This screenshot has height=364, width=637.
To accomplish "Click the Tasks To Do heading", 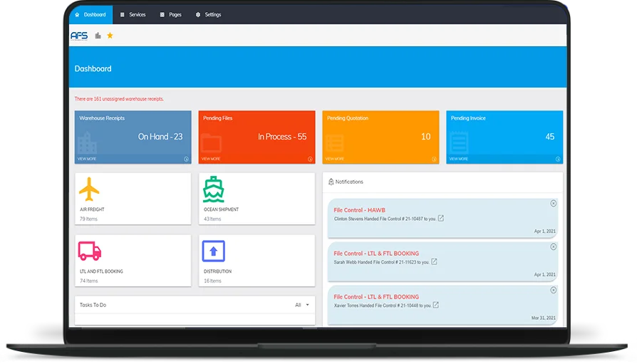I will [93, 305].
